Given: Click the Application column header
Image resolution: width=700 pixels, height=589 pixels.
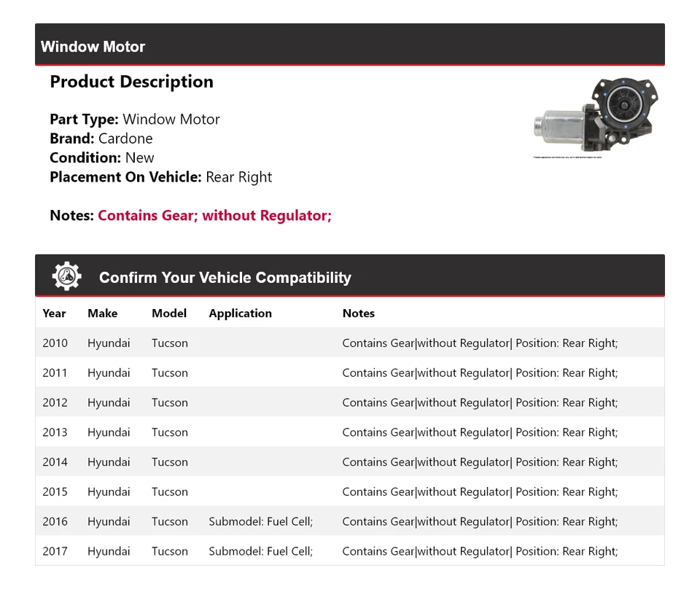Looking at the screenshot, I should tap(240, 313).
